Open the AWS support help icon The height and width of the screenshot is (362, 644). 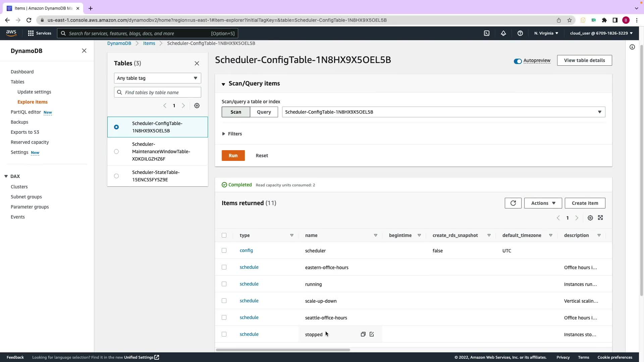click(x=520, y=33)
